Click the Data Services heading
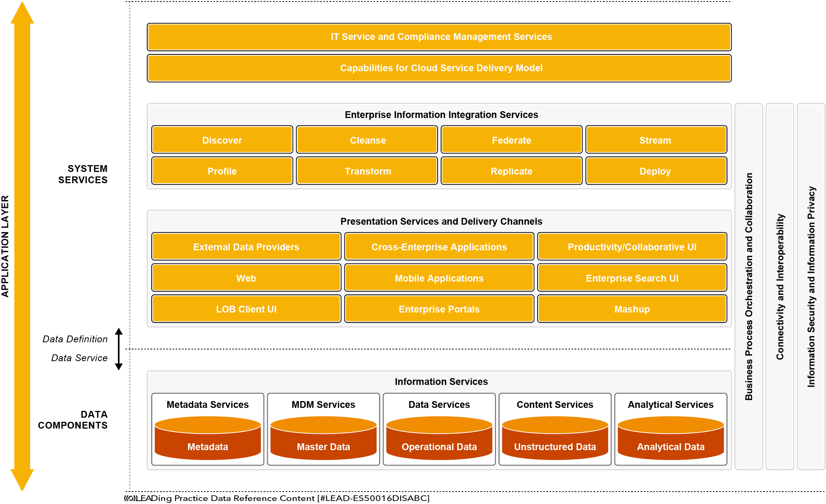 point(439,404)
